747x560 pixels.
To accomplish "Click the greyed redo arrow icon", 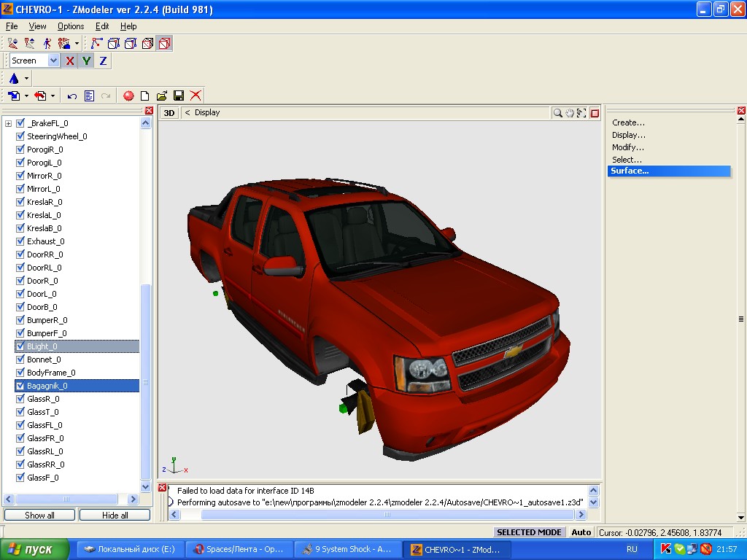I will click(x=106, y=96).
